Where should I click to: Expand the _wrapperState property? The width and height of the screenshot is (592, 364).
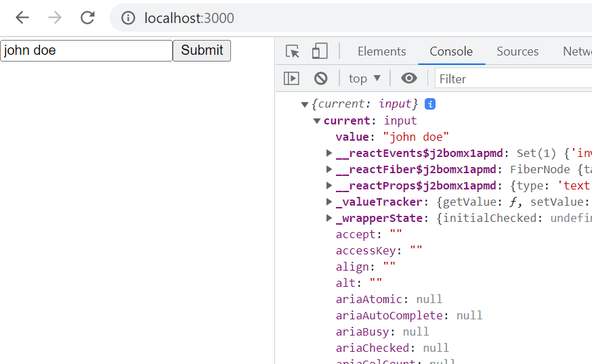coord(329,218)
